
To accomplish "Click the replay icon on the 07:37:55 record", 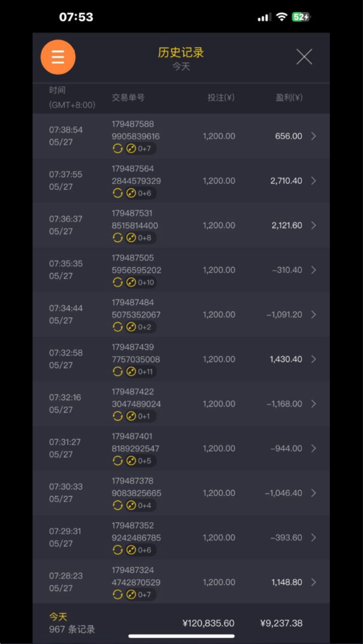I will (x=117, y=193).
